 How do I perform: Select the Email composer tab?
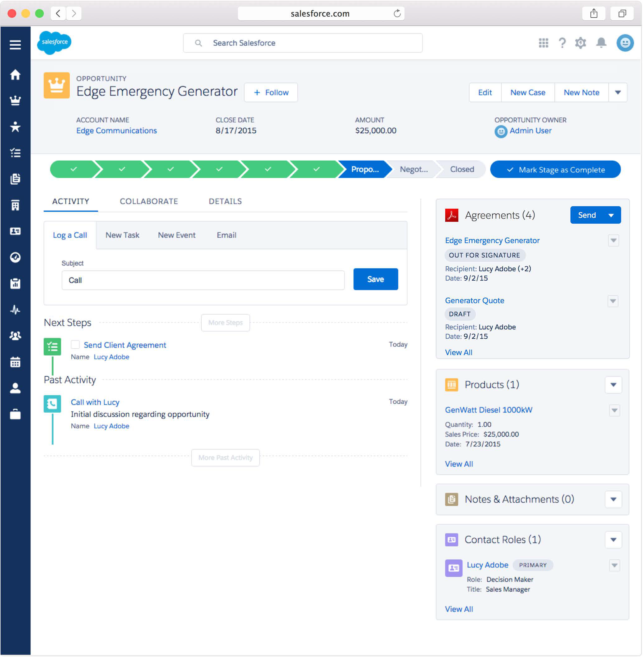[227, 235]
